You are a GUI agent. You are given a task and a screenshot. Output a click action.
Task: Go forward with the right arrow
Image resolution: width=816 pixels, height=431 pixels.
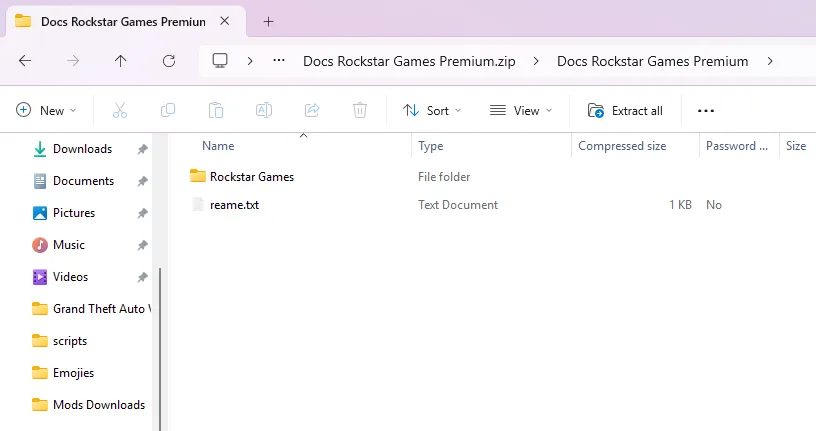(73, 61)
